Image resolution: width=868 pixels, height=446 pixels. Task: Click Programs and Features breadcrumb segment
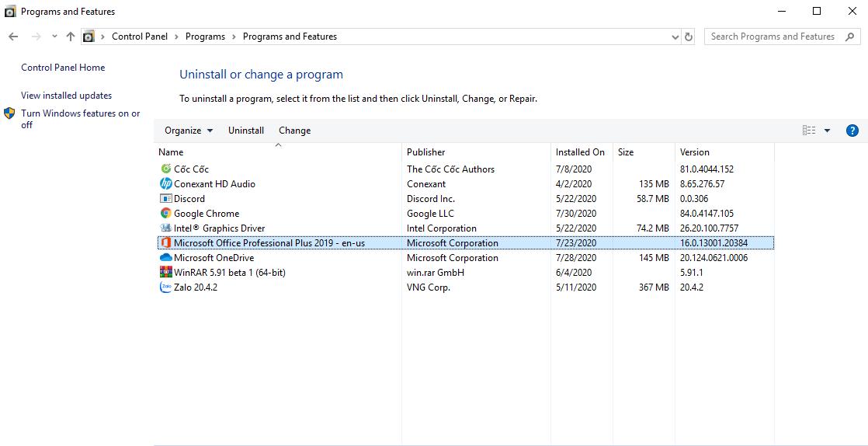pos(290,37)
